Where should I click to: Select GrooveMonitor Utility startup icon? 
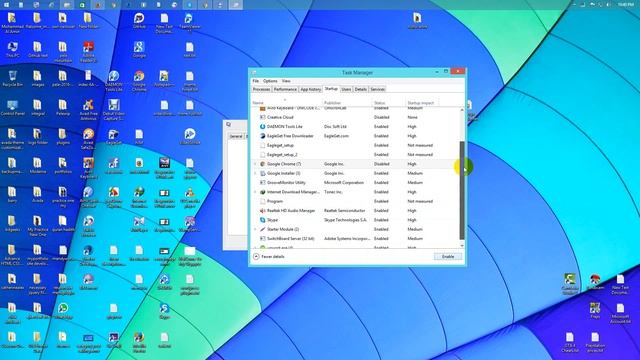click(262, 182)
